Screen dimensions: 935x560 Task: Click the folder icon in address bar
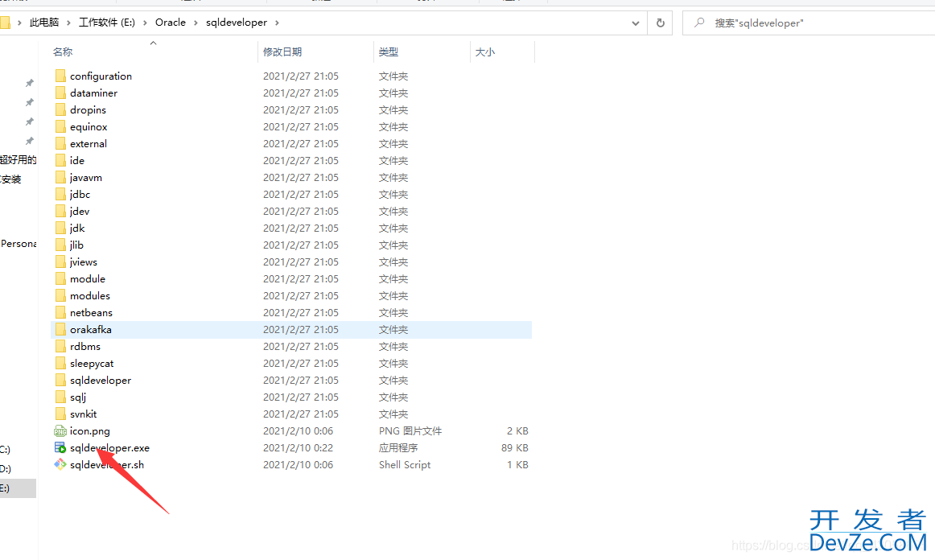pyautogui.click(x=5, y=23)
